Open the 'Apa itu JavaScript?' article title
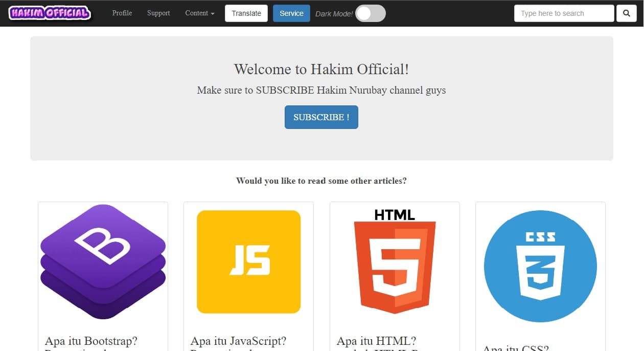Image resolution: width=644 pixels, height=351 pixels. point(238,341)
